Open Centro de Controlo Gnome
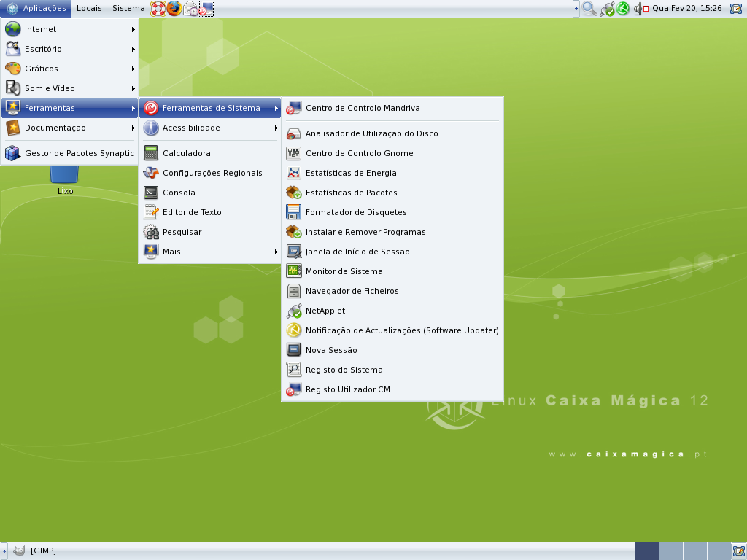The width and height of the screenshot is (747, 560). click(392, 153)
